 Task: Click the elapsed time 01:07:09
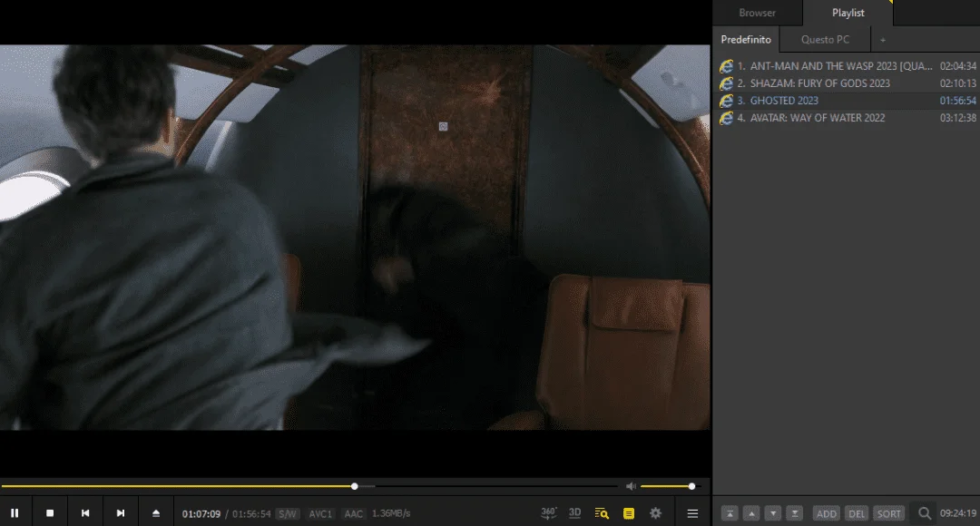pyautogui.click(x=201, y=513)
